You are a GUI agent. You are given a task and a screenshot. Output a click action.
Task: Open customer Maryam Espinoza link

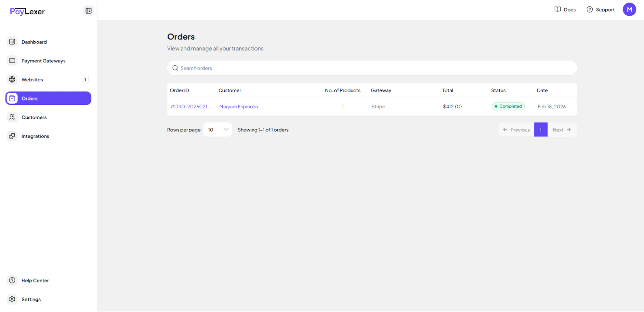[x=238, y=107]
